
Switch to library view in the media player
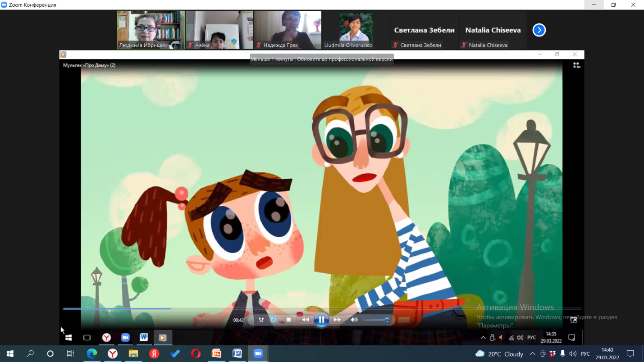click(x=576, y=65)
